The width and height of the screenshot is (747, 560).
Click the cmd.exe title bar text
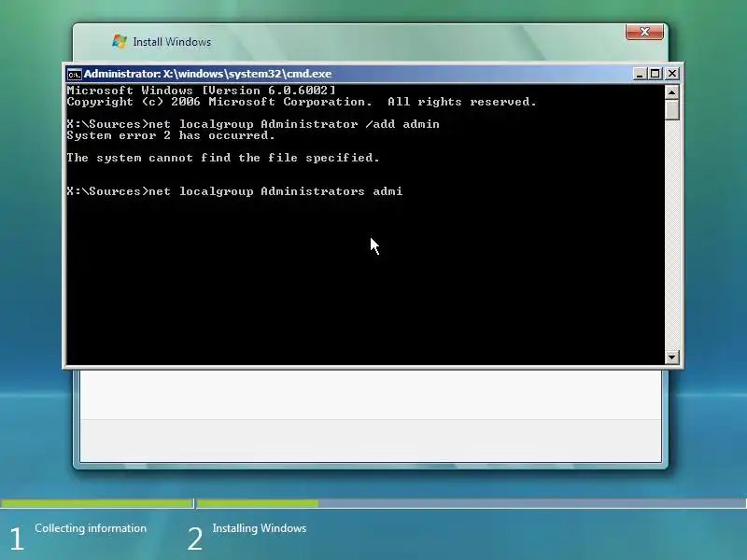pyautogui.click(x=207, y=74)
